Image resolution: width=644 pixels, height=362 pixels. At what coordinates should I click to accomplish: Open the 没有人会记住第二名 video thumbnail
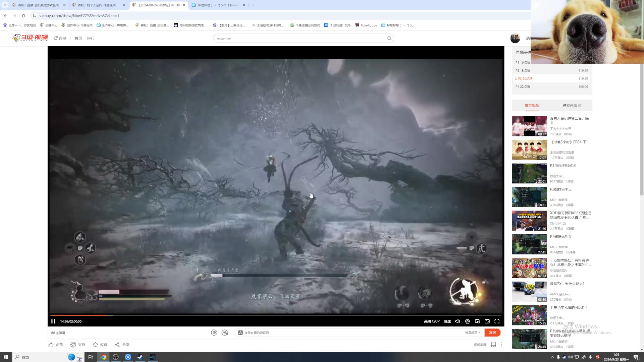(x=529, y=126)
